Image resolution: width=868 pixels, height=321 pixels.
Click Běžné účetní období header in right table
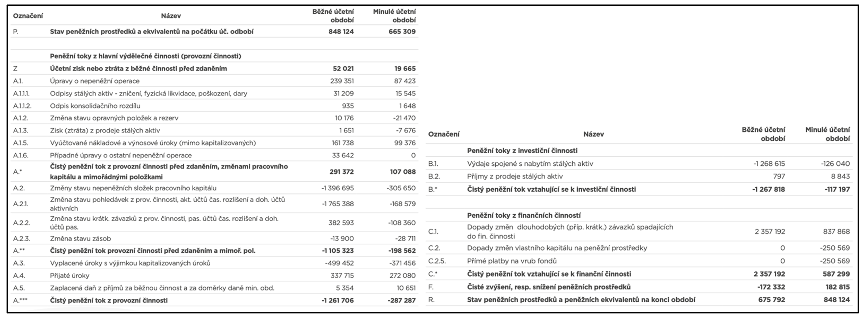pos(763,134)
